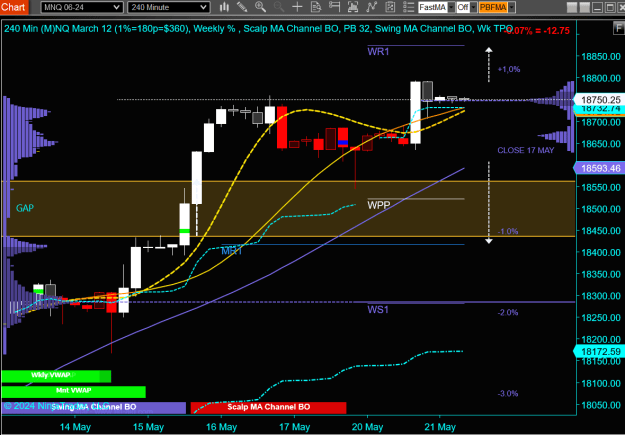Click the 20 May date label
625x435 pixels.
pos(367,427)
